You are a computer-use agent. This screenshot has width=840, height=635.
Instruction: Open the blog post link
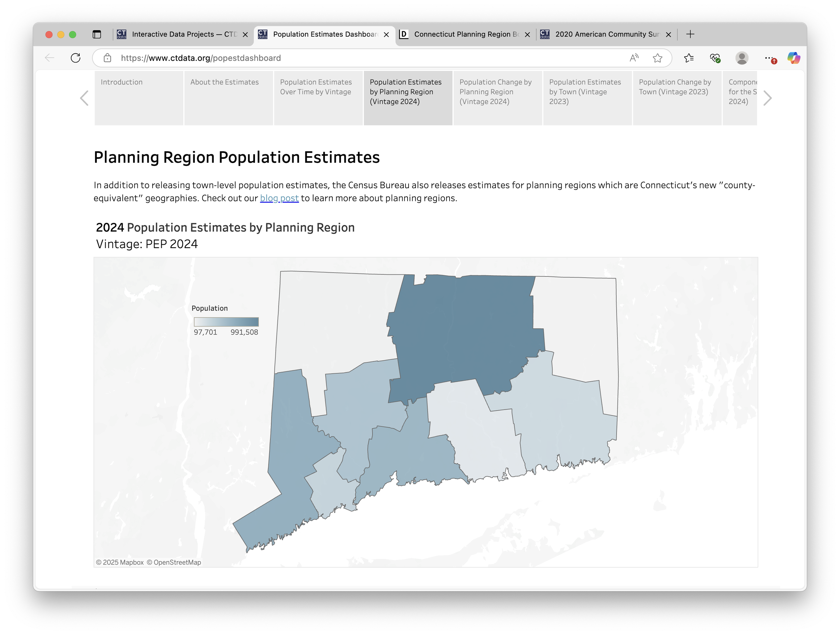point(279,198)
